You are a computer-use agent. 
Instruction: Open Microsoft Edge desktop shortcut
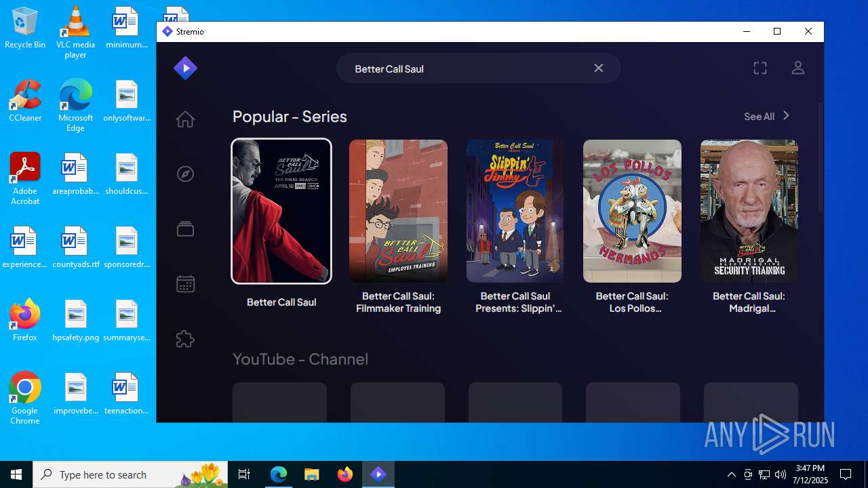(x=75, y=106)
